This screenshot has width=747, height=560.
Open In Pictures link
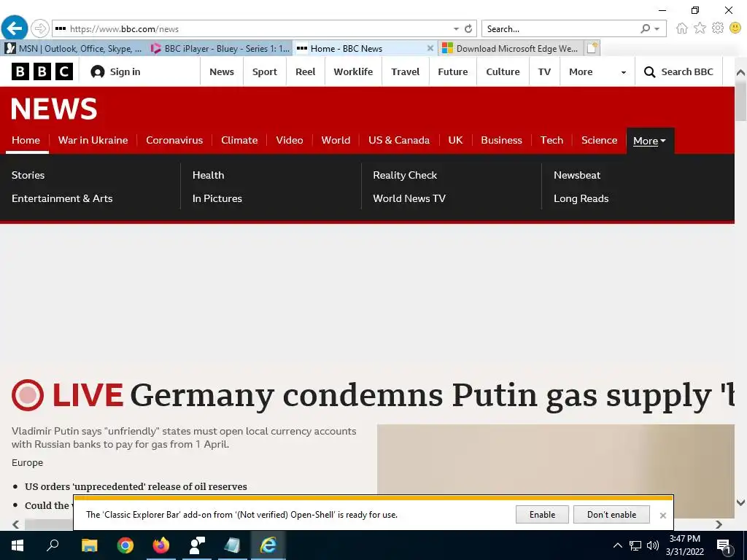click(x=217, y=198)
